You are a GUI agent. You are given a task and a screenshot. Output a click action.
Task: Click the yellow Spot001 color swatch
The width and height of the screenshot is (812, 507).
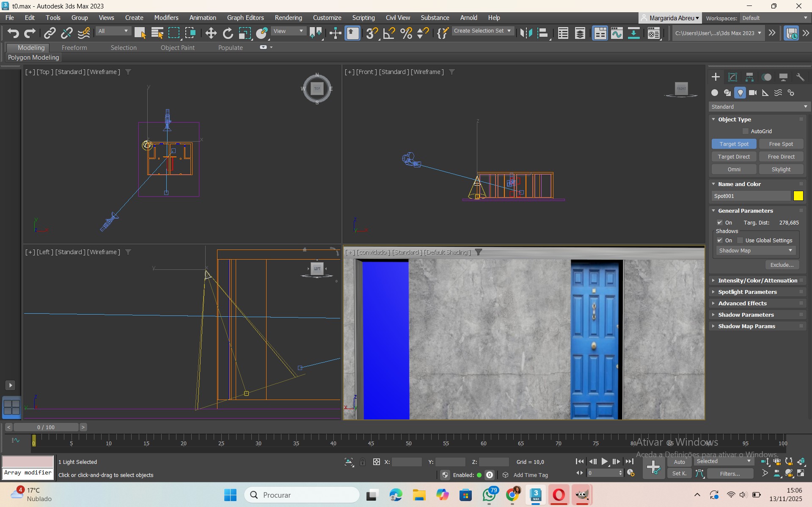pos(798,196)
